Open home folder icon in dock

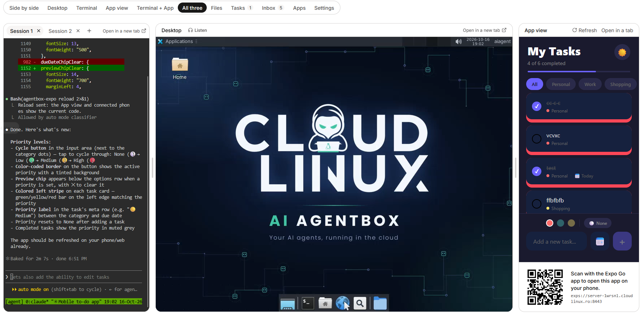pyautogui.click(x=325, y=303)
